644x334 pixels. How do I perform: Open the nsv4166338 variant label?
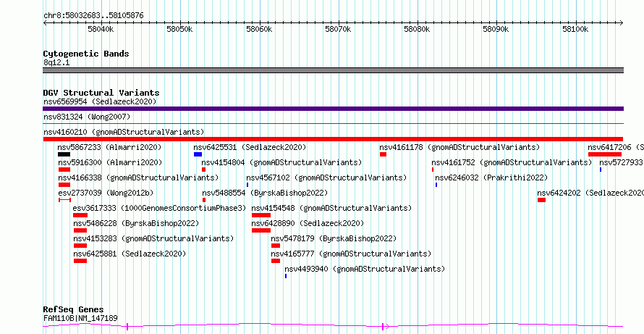[x=138, y=178]
